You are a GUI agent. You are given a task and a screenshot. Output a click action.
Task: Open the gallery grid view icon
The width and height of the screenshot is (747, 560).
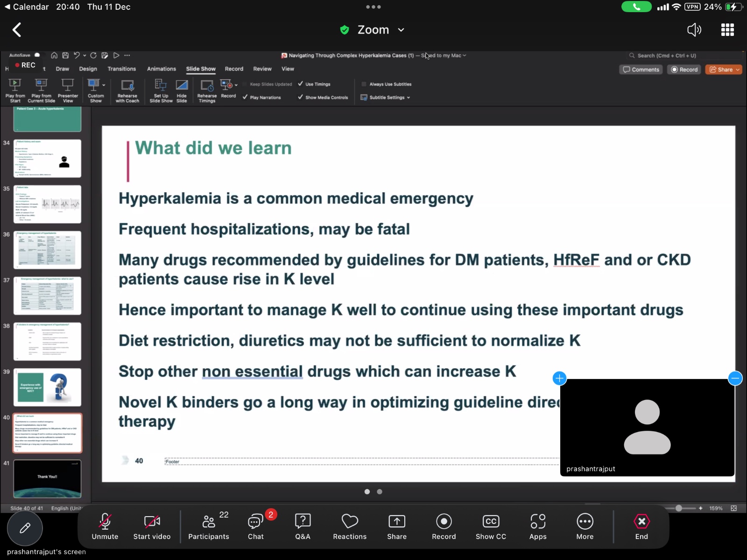pos(727,30)
